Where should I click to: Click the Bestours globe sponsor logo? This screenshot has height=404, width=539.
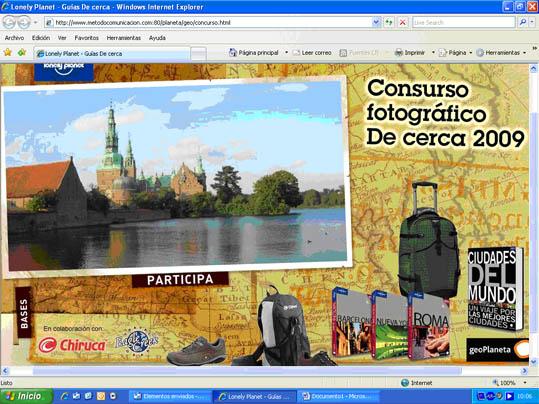(x=137, y=341)
